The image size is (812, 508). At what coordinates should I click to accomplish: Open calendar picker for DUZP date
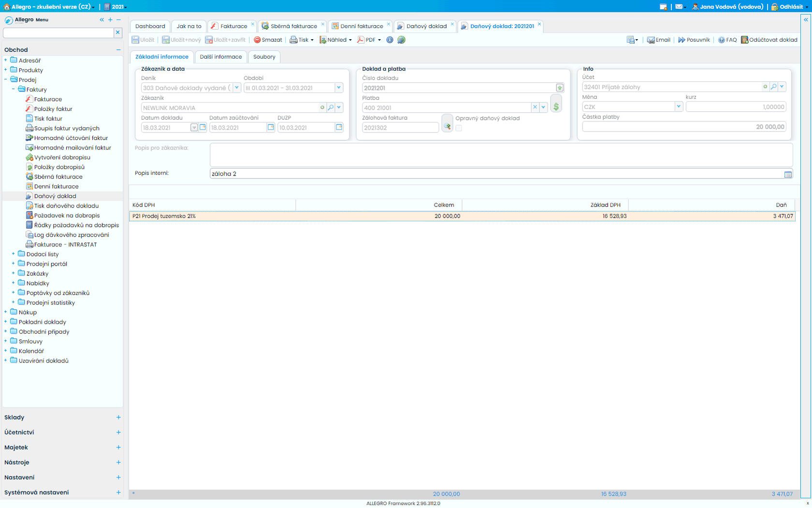339,127
